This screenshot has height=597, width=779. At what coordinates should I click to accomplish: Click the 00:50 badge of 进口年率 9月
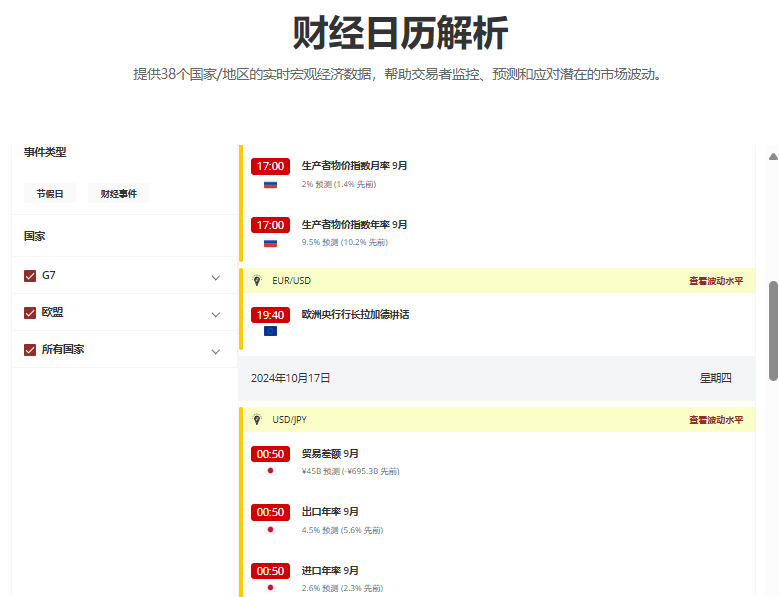(x=270, y=571)
